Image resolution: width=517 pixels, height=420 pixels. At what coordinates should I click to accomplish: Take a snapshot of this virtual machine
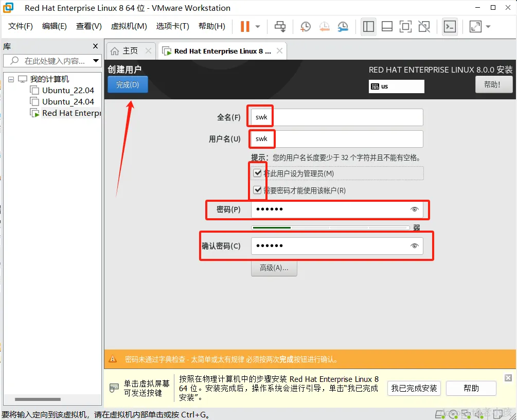(x=306, y=26)
